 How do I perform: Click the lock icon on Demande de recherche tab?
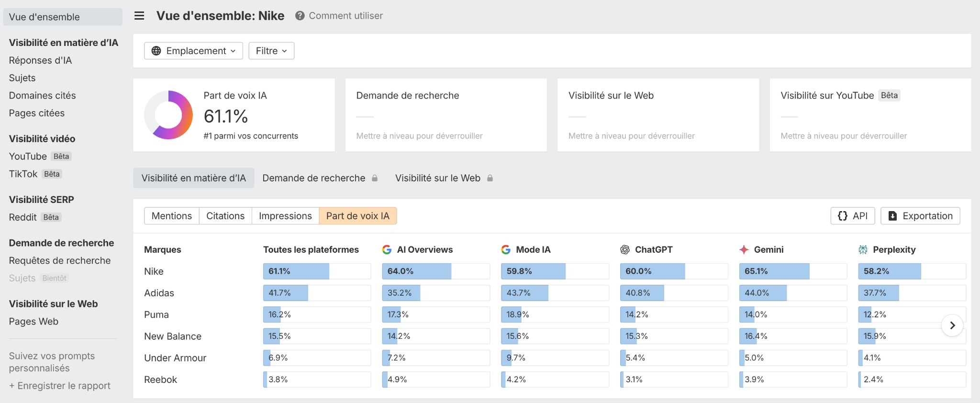375,178
